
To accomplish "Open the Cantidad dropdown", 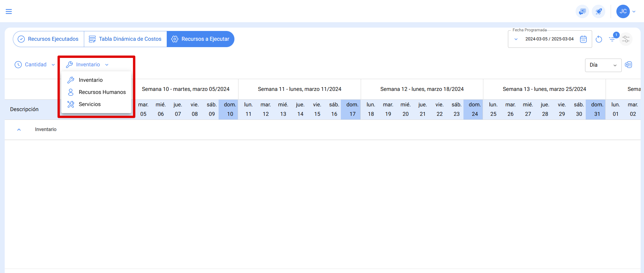I will [x=35, y=65].
